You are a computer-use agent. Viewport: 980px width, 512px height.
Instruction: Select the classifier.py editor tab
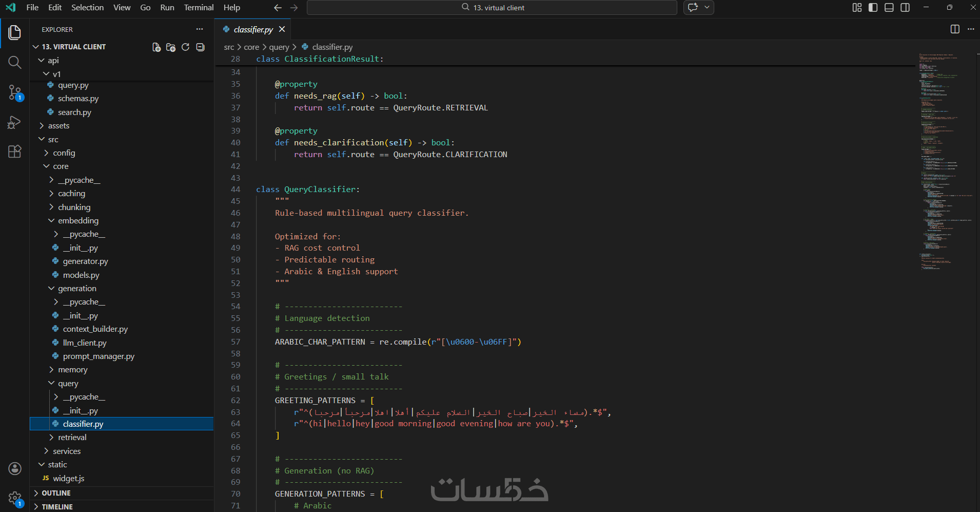point(253,29)
